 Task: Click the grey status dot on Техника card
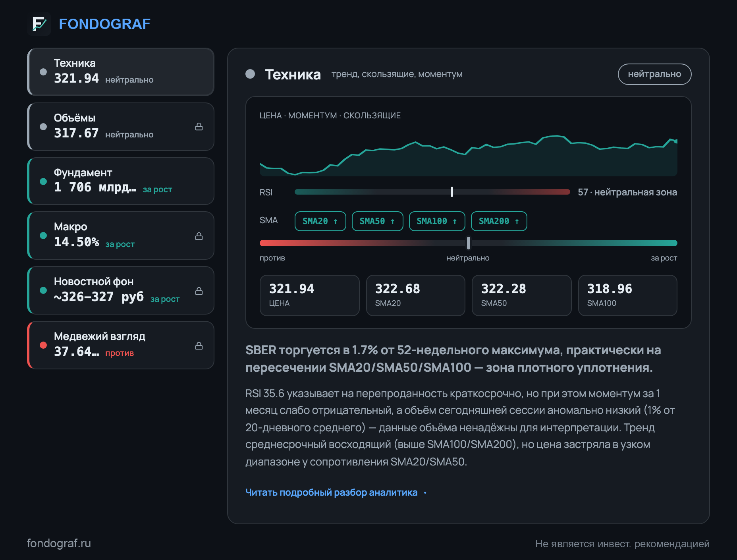(43, 72)
